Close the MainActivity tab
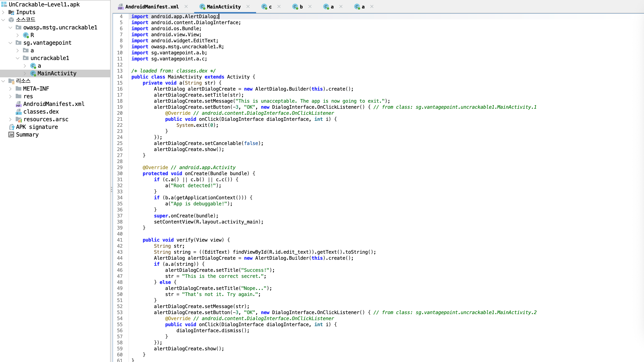 pyautogui.click(x=248, y=7)
